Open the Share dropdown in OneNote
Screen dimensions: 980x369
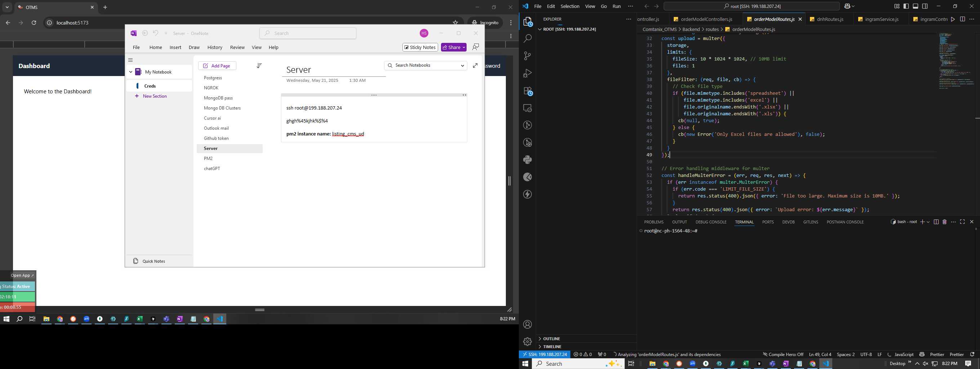(464, 47)
